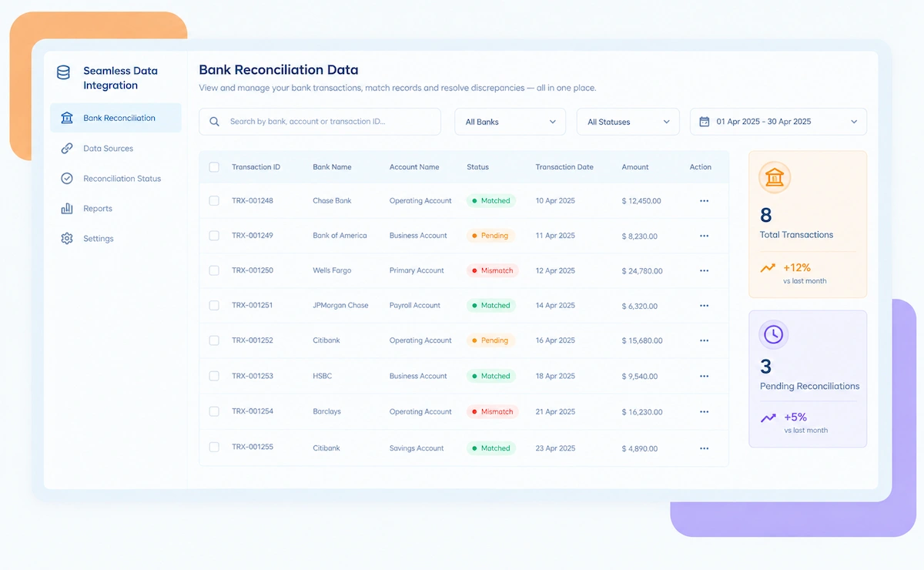This screenshot has width=924, height=570.
Task: Click the Reports bar chart icon
Action: point(67,208)
